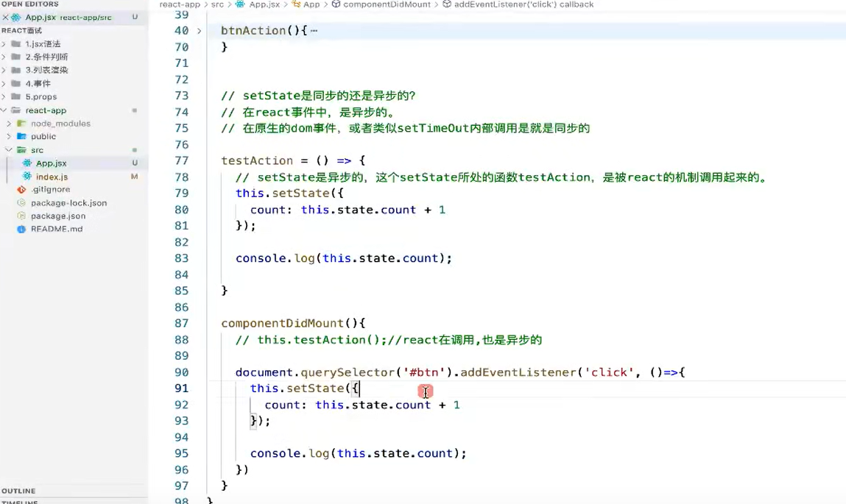
Task: Click the App class icon in the breadcrumb
Action: 299,4
